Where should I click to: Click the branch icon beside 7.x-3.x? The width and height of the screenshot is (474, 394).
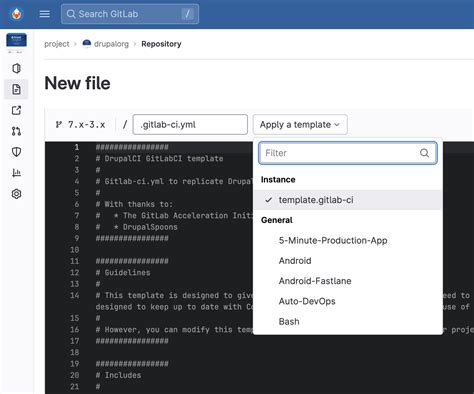pyautogui.click(x=59, y=125)
